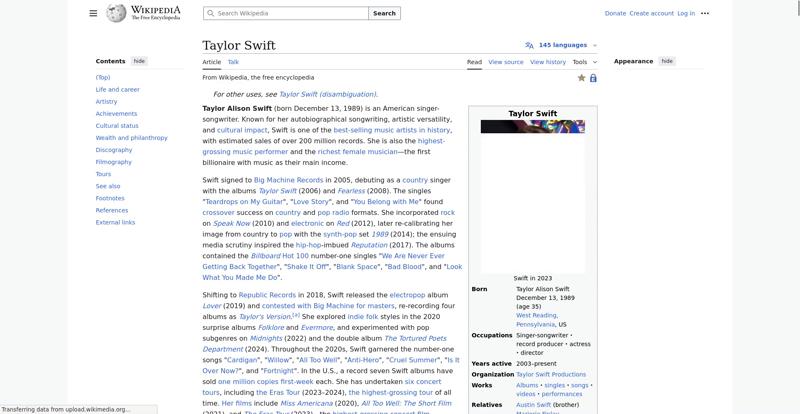Go to Filmography section in contents
The width and height of the screenshot is (800, 414).
tap(113, 162)
